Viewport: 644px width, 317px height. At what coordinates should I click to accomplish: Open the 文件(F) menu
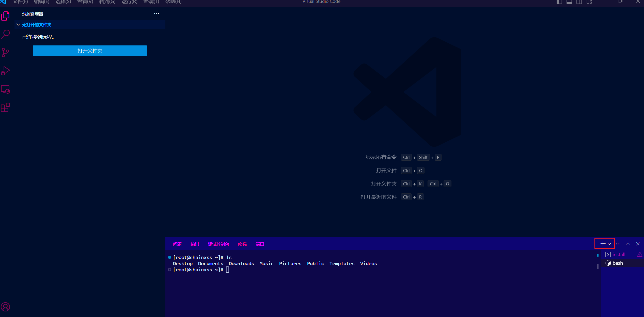20,2
